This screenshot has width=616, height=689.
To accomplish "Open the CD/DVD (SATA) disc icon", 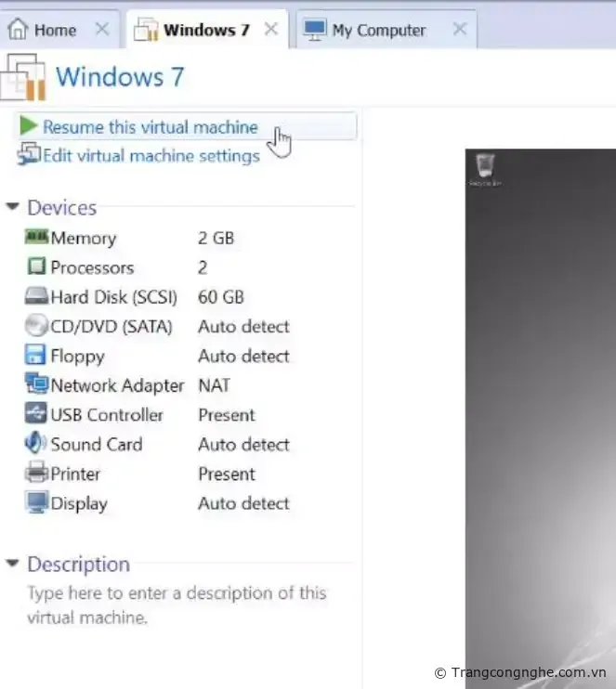I will pos(36,326).
